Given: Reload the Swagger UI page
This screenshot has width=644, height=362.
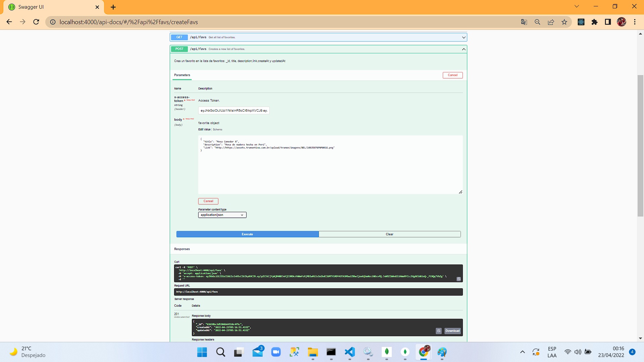Looking at the screenshot, I should point(36,22).
